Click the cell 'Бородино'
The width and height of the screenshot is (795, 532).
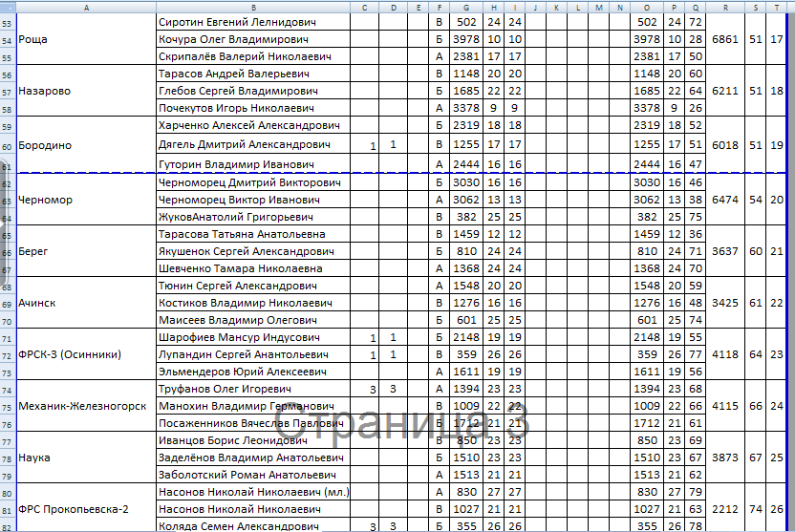pos(87,145)
